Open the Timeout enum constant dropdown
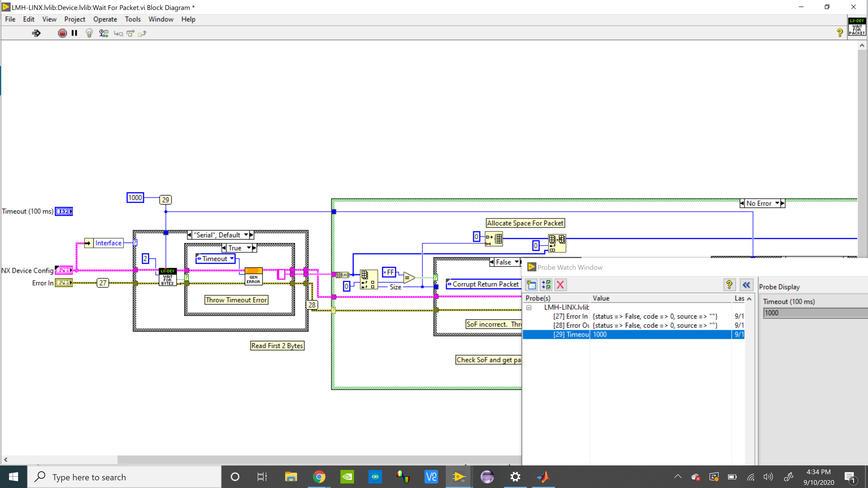 [232, 259]
